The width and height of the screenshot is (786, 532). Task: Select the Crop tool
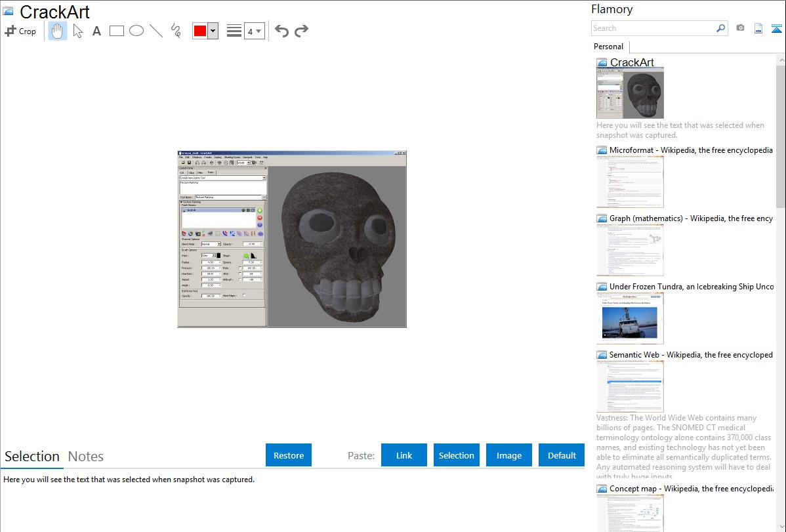click(20, 31)
